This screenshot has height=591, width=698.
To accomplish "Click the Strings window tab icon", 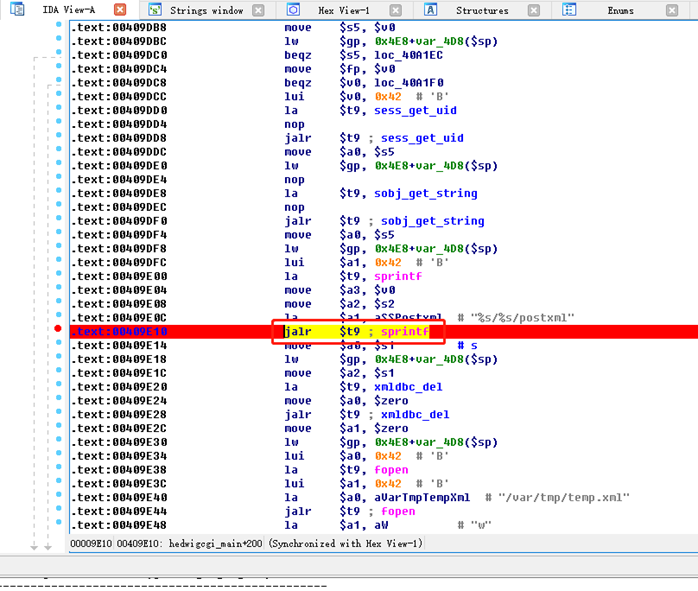I will 154,9.
